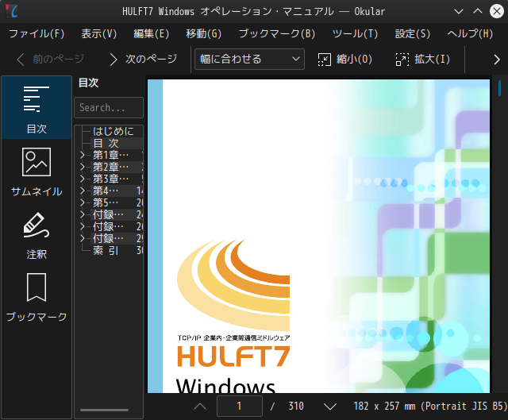Click the 縮小(O) zoom out button

(344, 60)
